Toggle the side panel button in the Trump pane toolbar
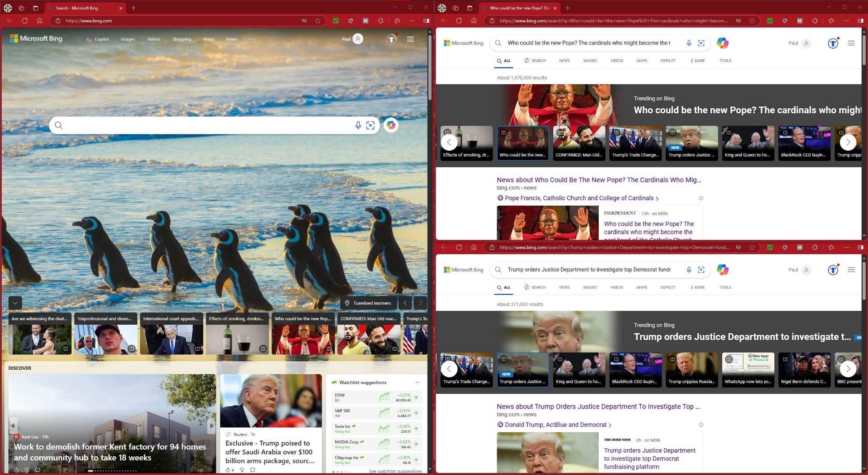868x475 pixels. pyautogui.click(x=860, y=247)
